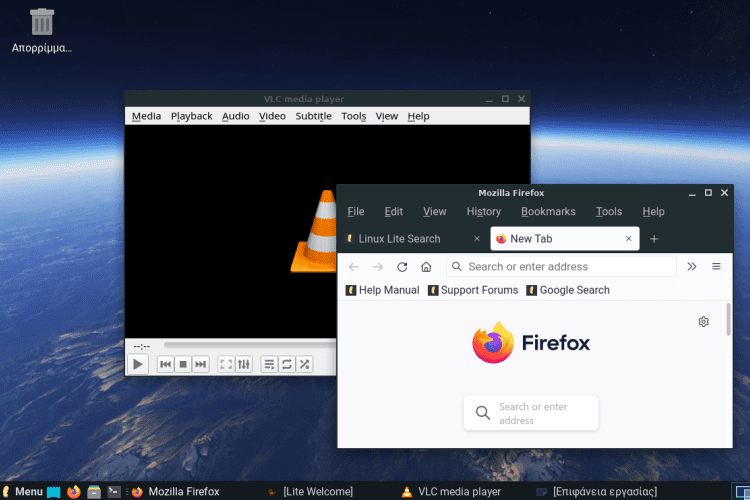Viewport: 750px width, 500px height.
Task: Open VLC Help menu
Action: tap(419, 116)
